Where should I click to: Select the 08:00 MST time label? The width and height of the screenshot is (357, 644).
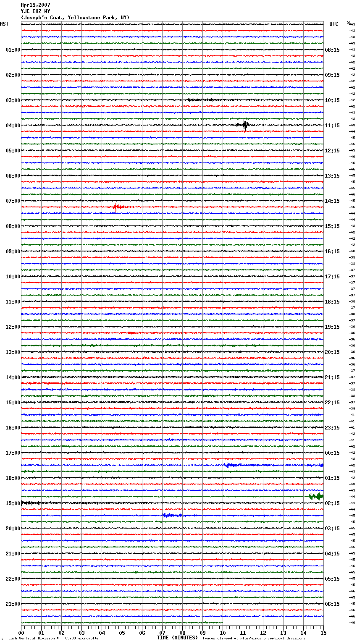[x=13, y=226]
